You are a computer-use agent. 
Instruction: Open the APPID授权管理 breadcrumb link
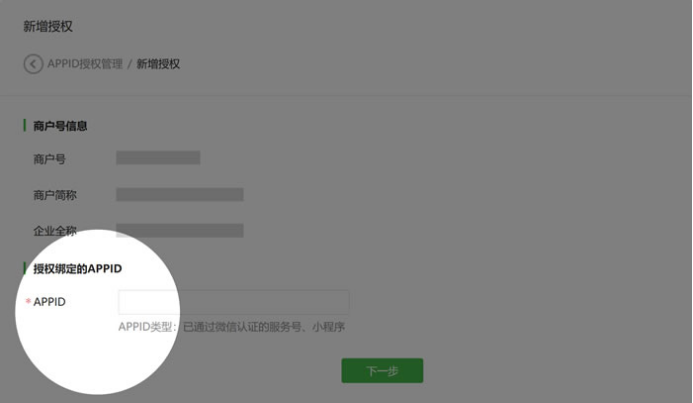pos(85,64)
